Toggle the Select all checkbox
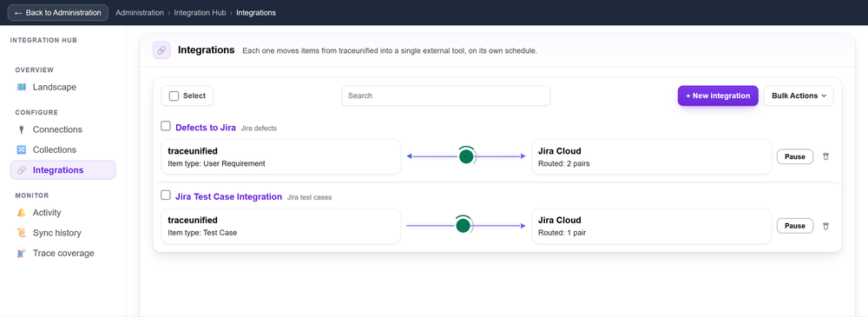The height and width of the screenshot is (317, 868). 174,96
